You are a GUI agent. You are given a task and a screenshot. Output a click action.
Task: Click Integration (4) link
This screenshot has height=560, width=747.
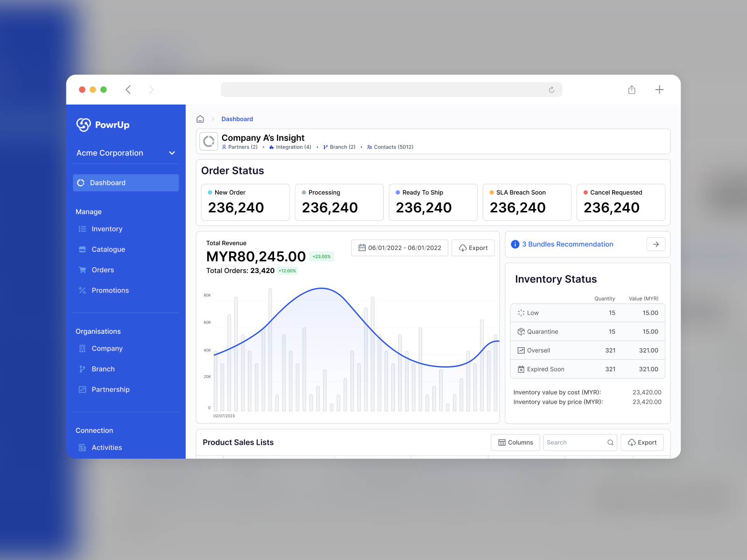click(x=290, y=147)
